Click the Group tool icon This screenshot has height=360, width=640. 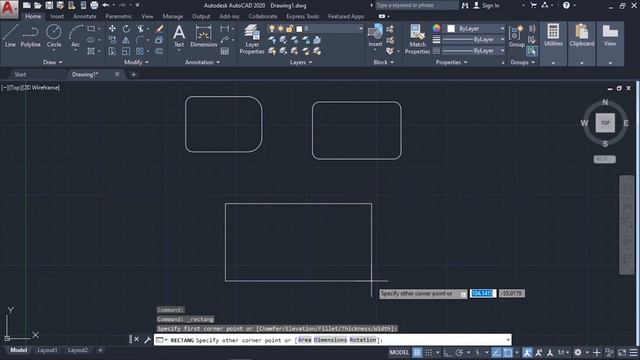click(x=517, y=36)
